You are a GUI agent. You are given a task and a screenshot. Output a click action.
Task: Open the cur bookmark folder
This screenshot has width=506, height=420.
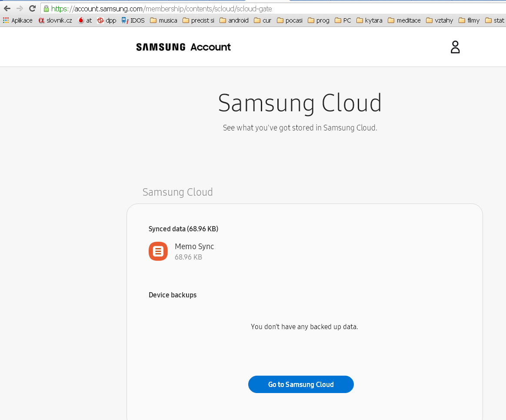point(263,20)
